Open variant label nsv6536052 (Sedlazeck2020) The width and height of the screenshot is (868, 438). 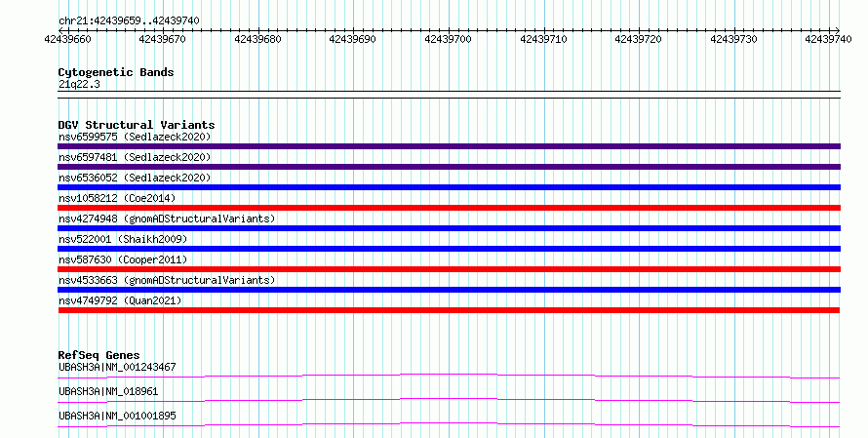(135, 178)
